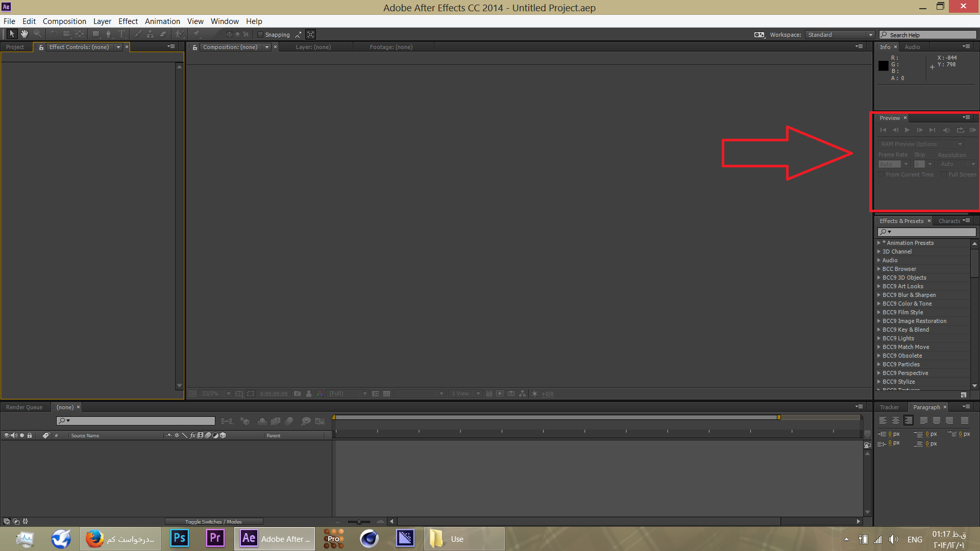Select the Pan Behind anchor point tool

click(80, 34)
